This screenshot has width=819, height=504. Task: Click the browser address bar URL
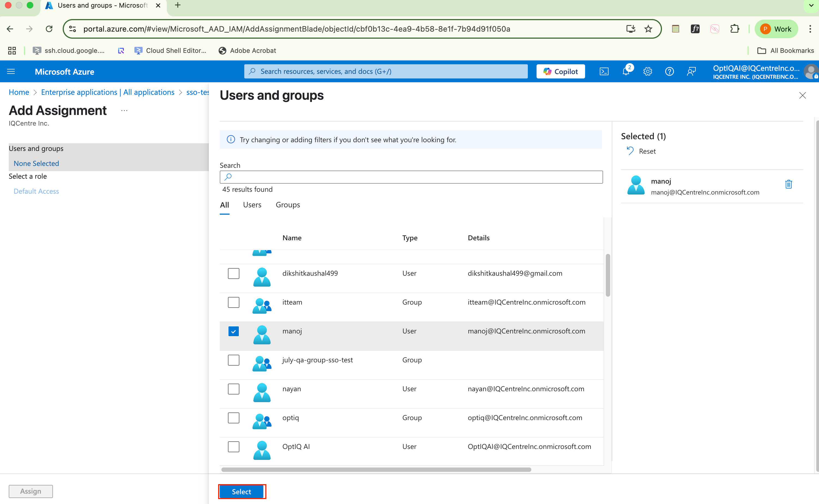[x=297, y=29]
